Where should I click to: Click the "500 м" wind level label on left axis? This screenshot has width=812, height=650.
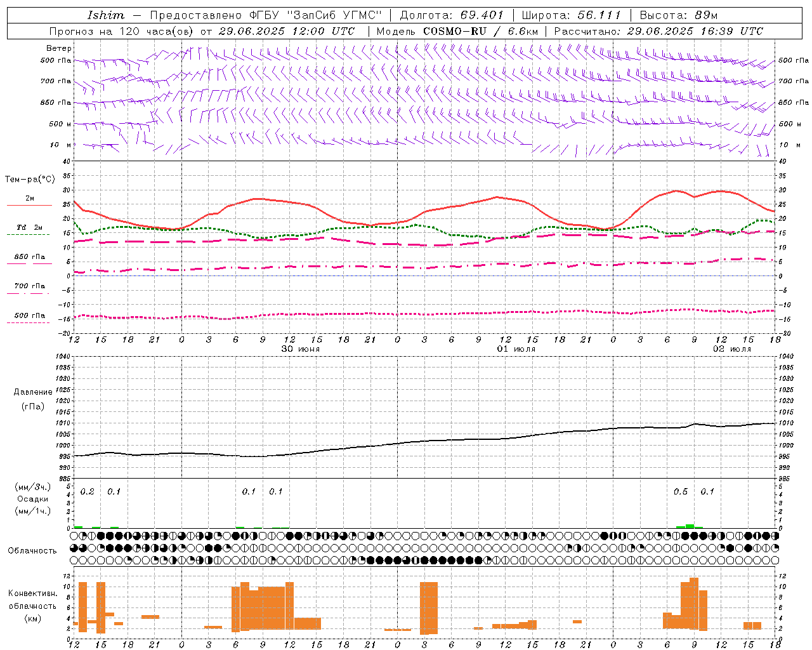tap(60, 124)
